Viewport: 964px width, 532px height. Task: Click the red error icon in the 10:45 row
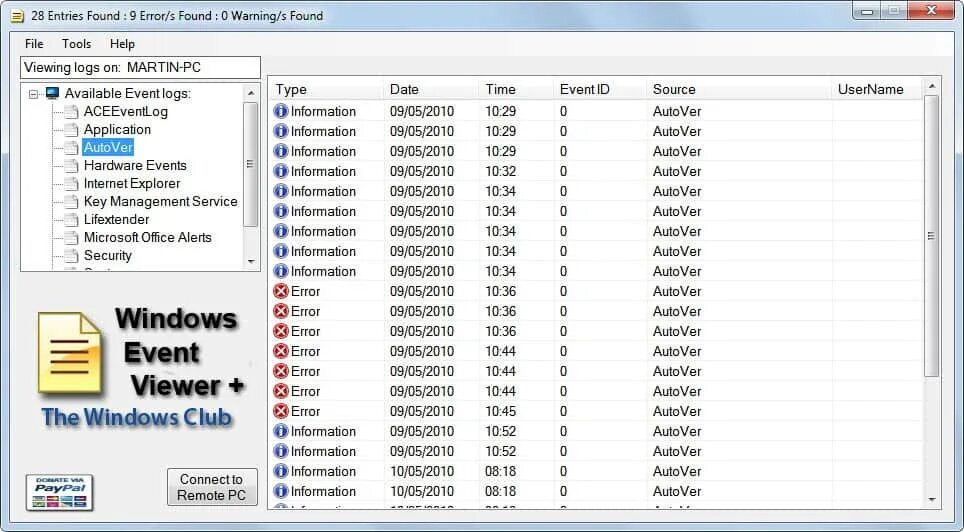(x=281, y=411)
